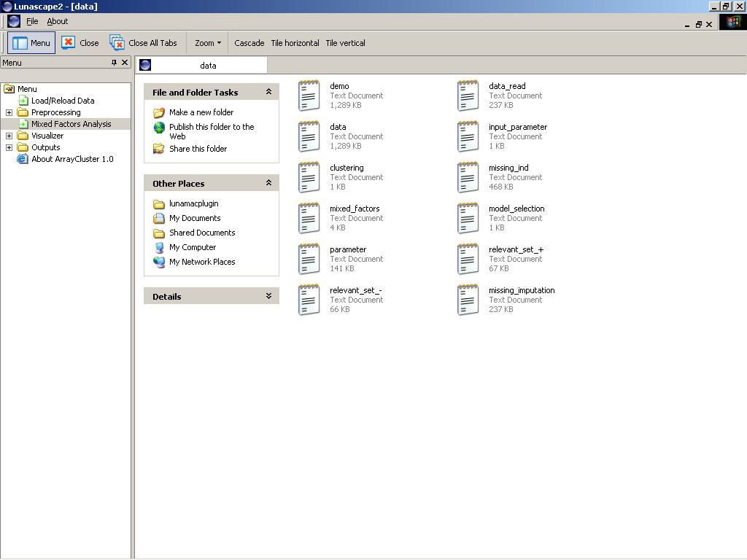The height and width of the screenshot is (560, 747).
Task: Open My Network Places link
Action: pyautogui.click(x=202, y=262)
